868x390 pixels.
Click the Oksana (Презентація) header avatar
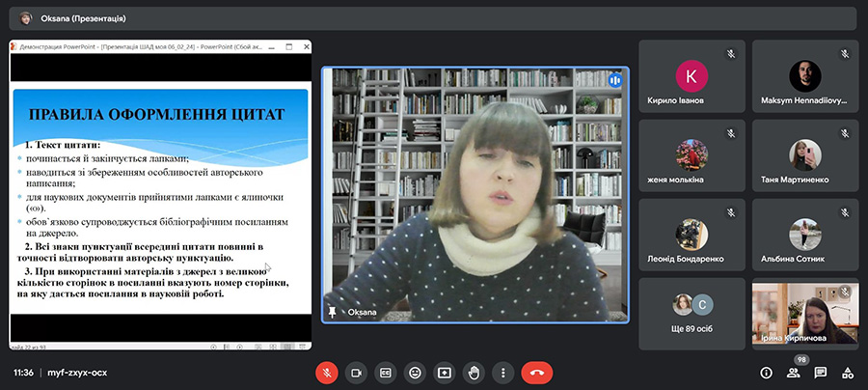click(x=25, y=18)
